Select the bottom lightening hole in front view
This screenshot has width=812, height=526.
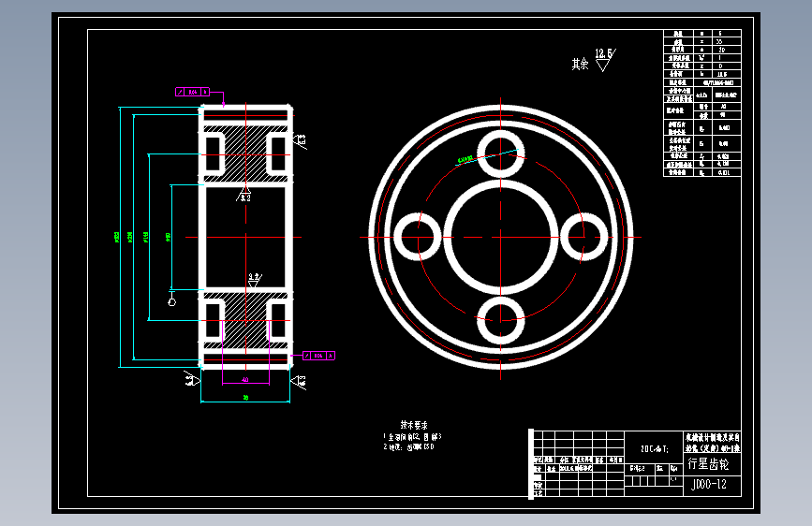point(500,320)
